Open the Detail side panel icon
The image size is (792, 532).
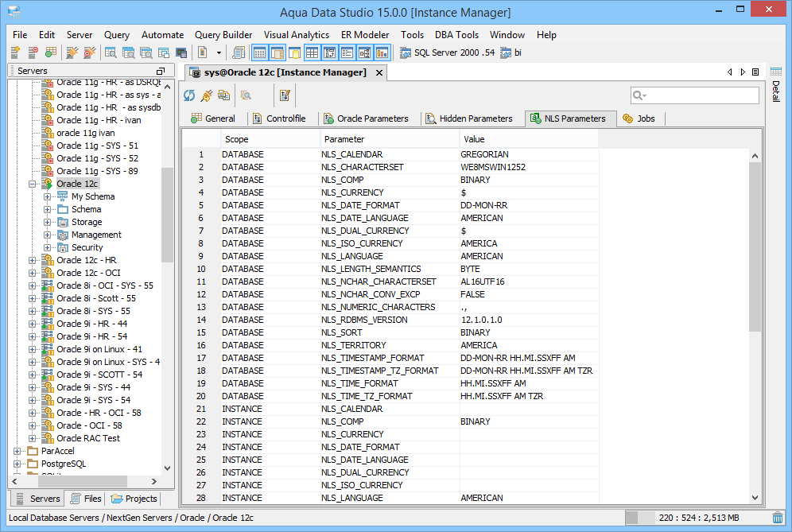pyautogui.click(x=776, y=72)
